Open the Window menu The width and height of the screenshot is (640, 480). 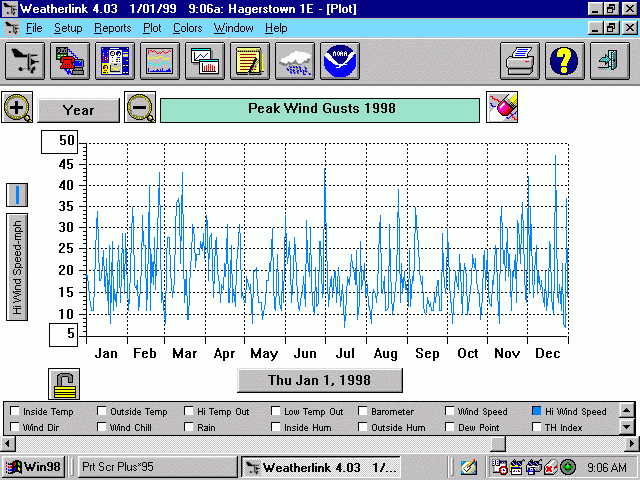tap(233, 28)
